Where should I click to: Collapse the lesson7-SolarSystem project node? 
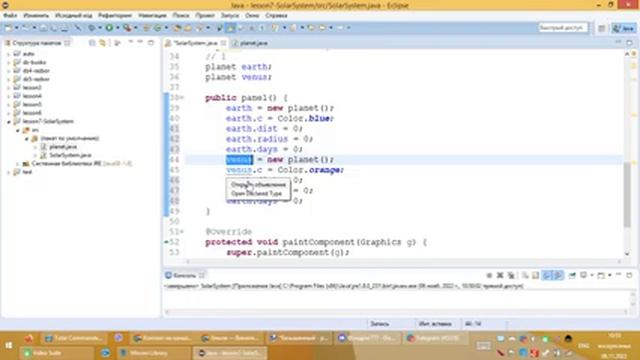point(8,122)
